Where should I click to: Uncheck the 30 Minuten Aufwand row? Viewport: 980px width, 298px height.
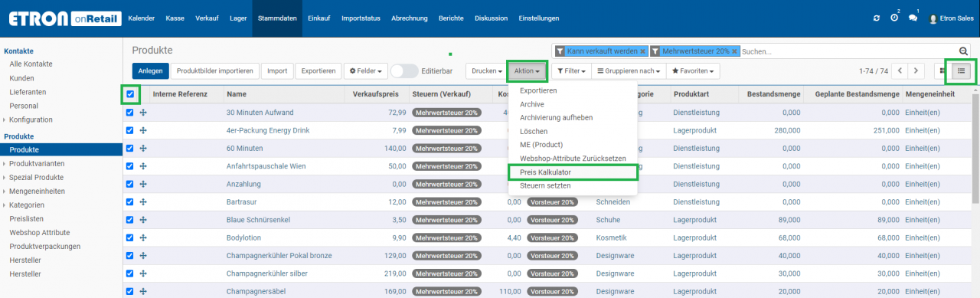pos(129,113)
